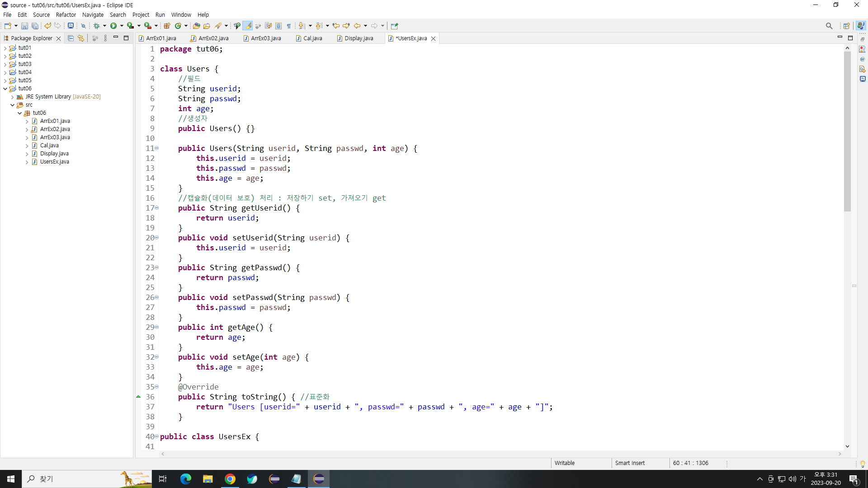Screen dimensions: 868x488
Task: Click the Save toolbar icon
Action: (24, 26)
